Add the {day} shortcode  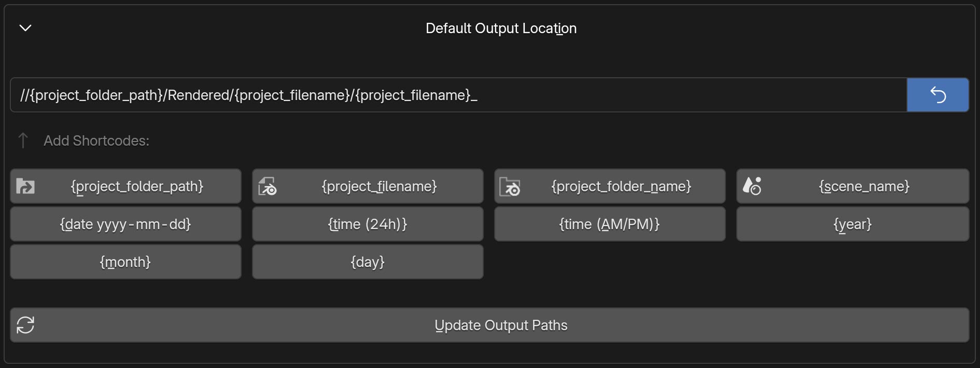(367, 262)
